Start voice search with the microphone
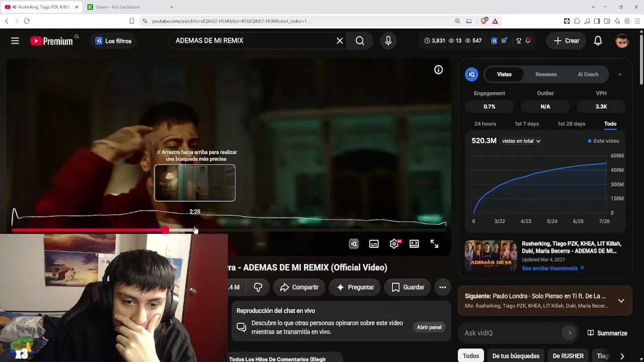The height and width of the screenshot is (362, 644). 388,41
